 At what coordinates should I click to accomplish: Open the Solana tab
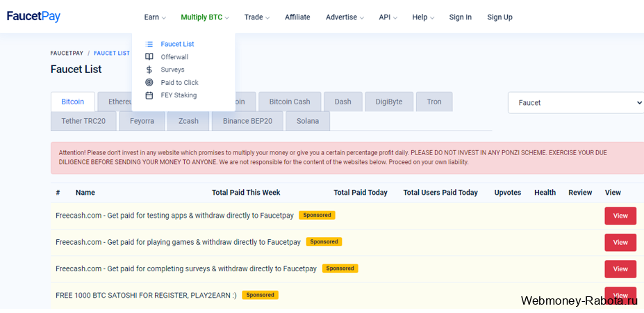click(x=308, y=121)
